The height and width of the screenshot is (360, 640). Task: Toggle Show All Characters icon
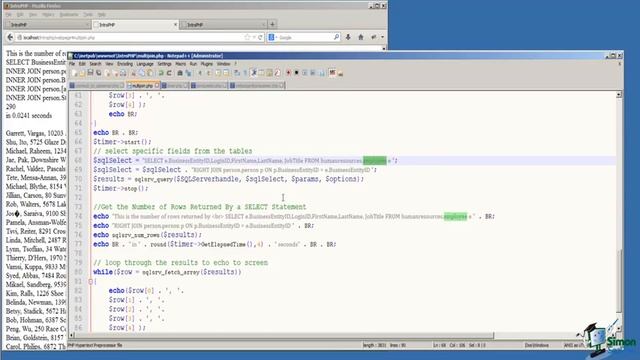(245, 73)
